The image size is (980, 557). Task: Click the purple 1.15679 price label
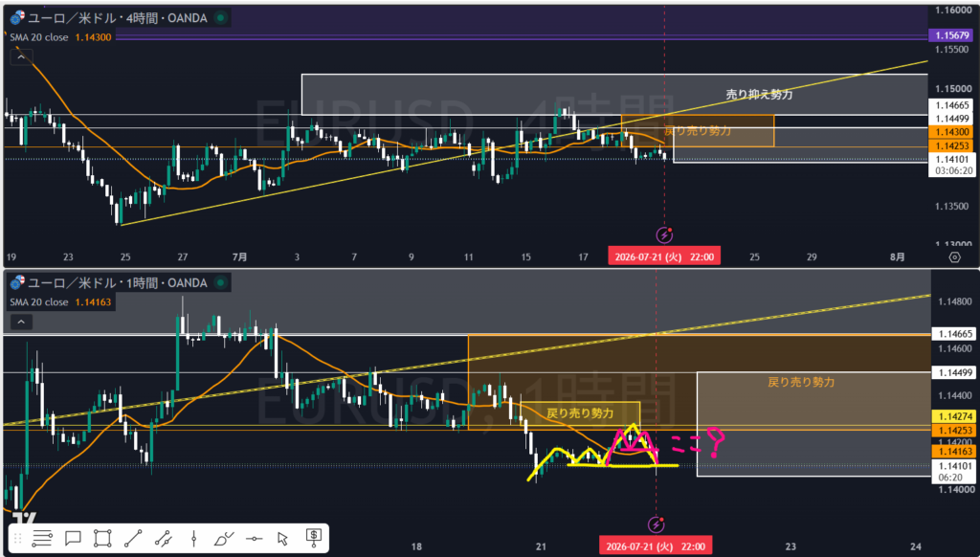(x=952, y=35)
